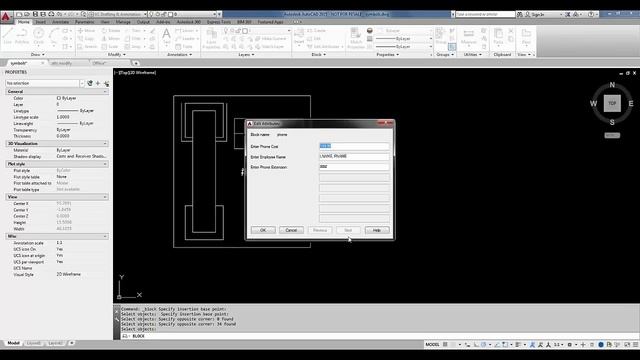
Task: Click the Select Objects plus icon in Properties palette
Action: click(98, 83)
